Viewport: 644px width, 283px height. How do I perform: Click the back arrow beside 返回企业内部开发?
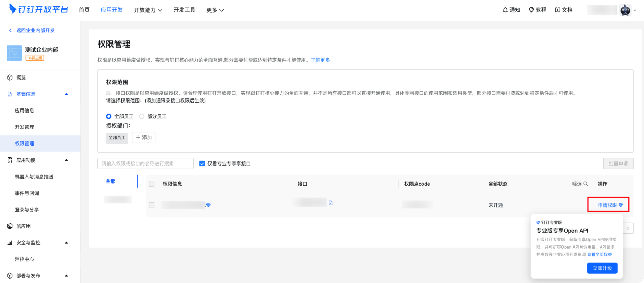point(10,30)
